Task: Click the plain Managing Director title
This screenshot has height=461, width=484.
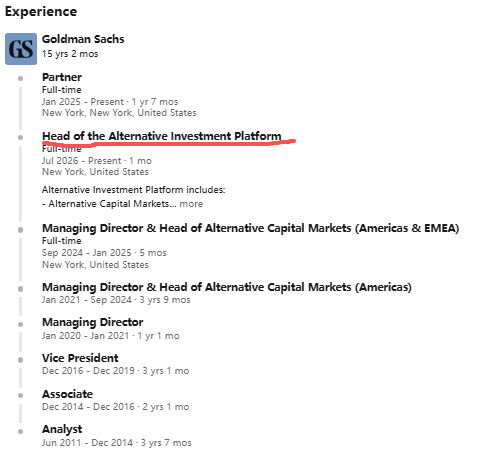Action: 93,322
